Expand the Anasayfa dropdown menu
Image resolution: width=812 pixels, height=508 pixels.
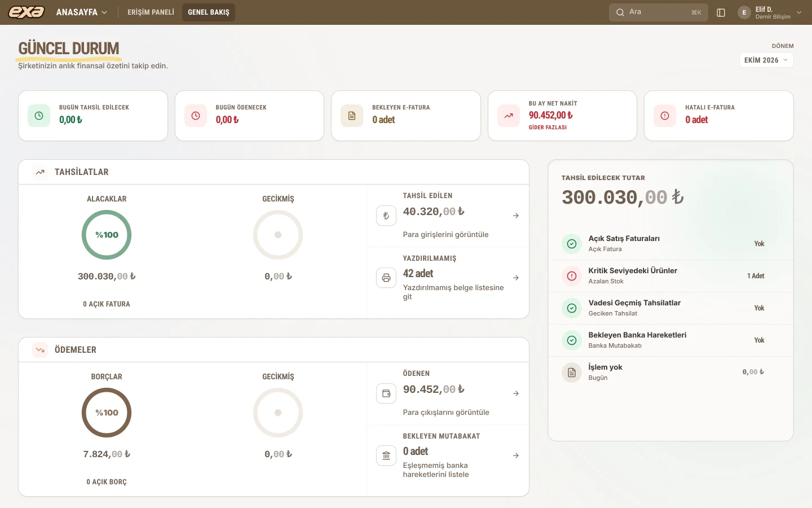[82, 12]
